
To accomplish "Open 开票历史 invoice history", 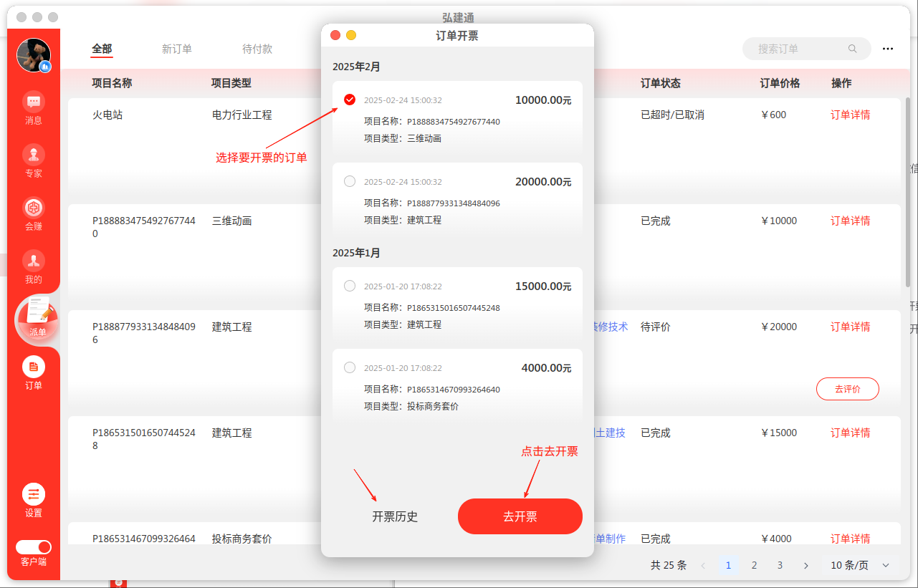I will pyautogui.click(x=395, y=516).
